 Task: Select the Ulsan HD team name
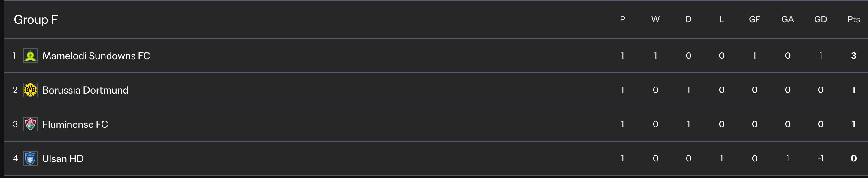pyautogui.click(x=63, y=158)
